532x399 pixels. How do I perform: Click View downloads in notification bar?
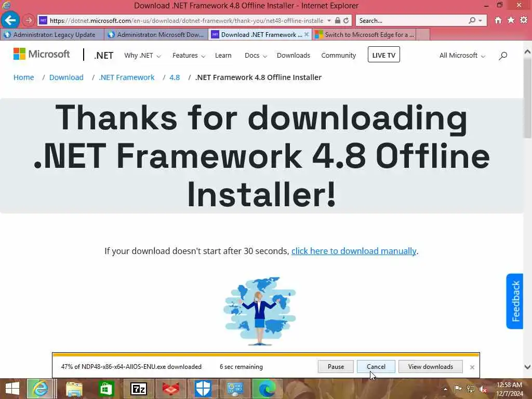click(x=431, y=367)
